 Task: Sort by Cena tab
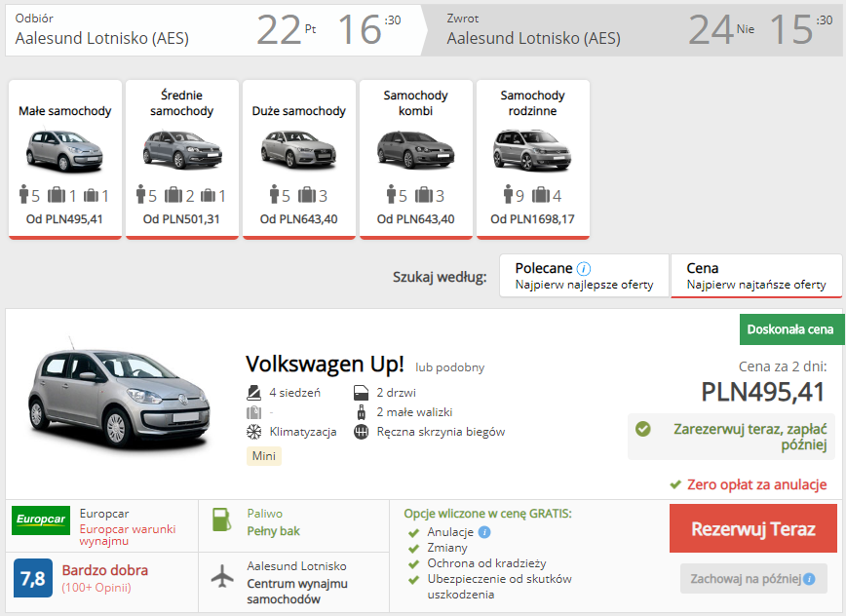755,276
